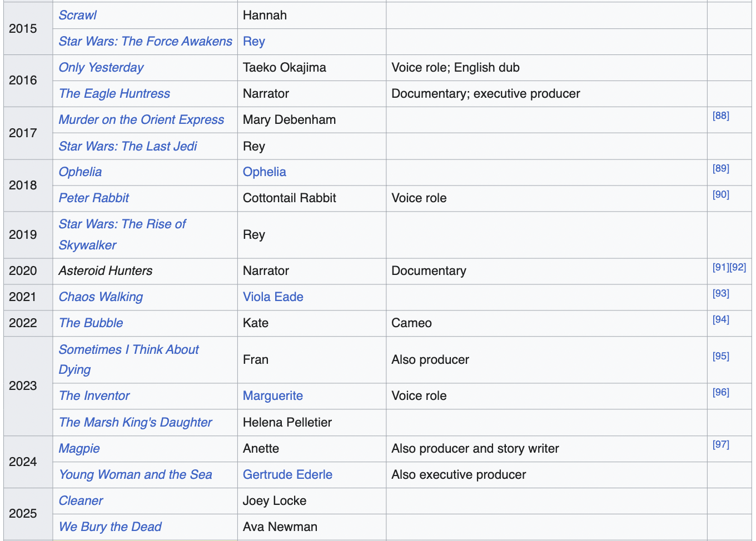Follow citation reference [93]
The height and width of the screenshot is (541, 756).
click(721, 293)
